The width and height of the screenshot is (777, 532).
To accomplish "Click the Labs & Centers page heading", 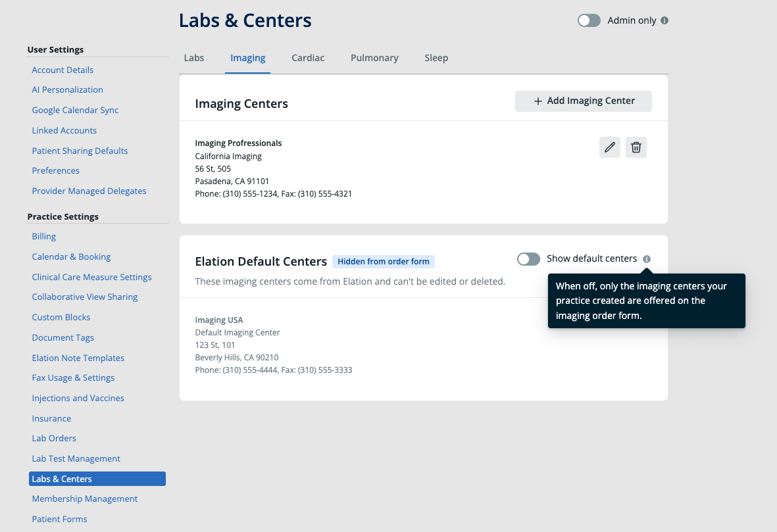I will pos(245,21).
